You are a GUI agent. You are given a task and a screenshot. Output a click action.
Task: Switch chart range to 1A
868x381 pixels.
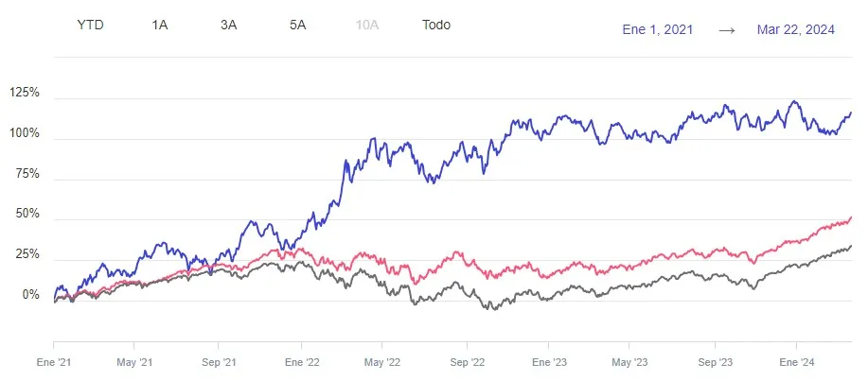click(160, 26)
